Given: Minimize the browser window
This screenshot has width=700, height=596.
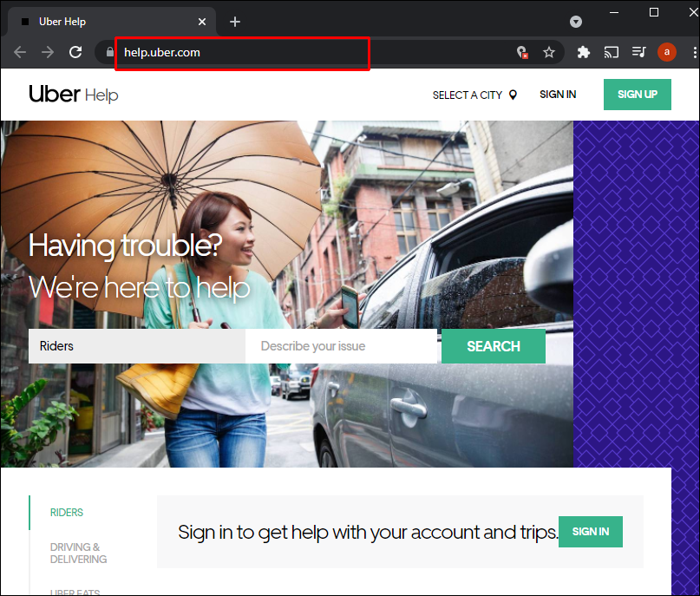Looking at the screenshot, I should 614,12.
